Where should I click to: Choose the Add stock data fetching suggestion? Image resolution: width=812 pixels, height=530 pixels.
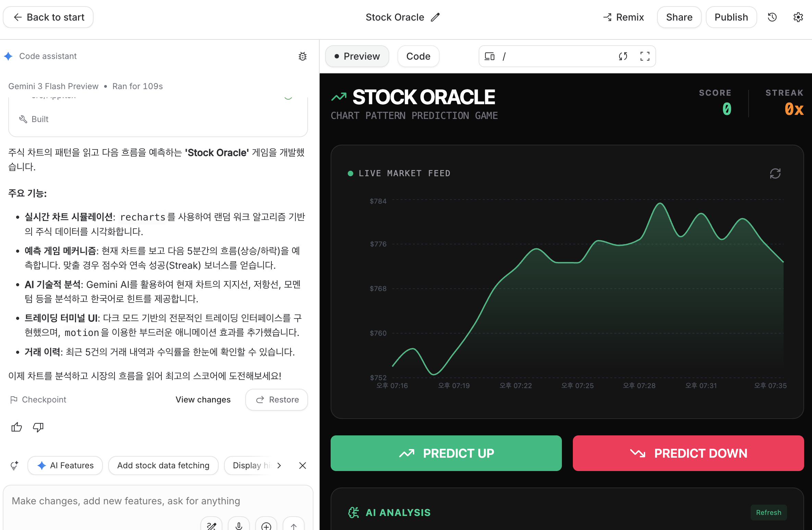tap(163, 466)
